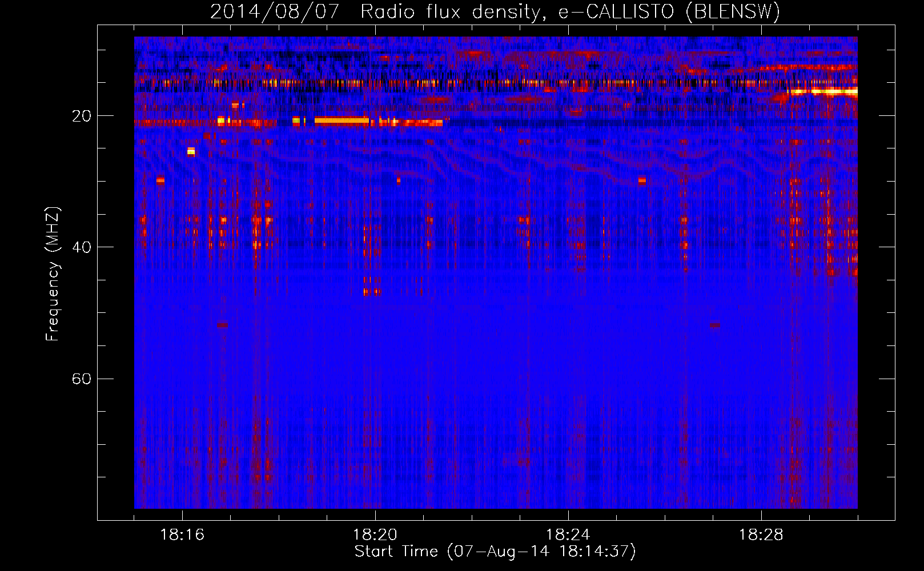Click the "18:28" time tick label
This screenshot has height=571, width=924.
tap(761, 535)
